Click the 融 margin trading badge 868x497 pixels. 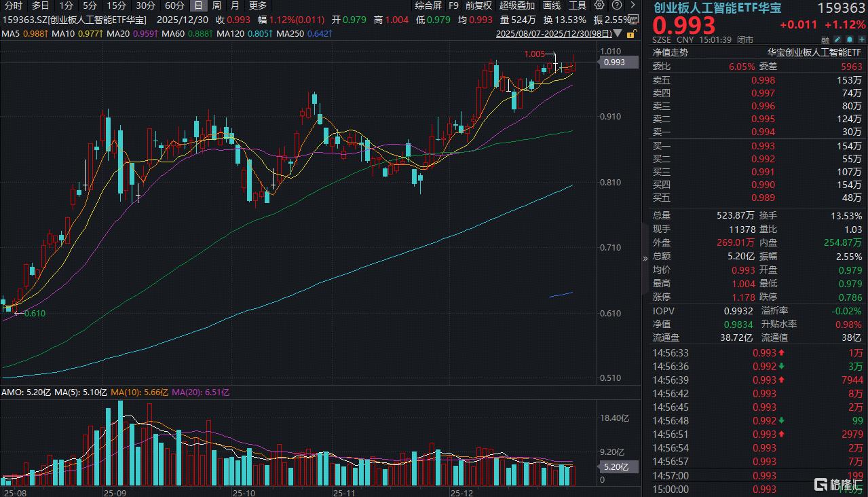[825, 40]
